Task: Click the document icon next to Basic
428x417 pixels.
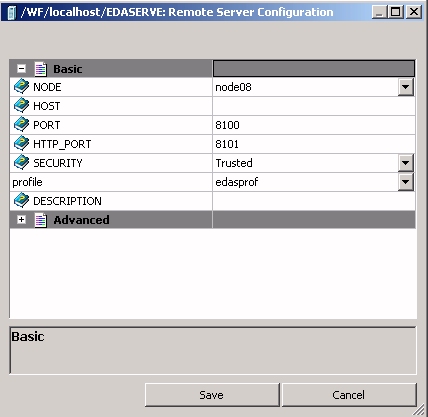Action: (41, 69)
